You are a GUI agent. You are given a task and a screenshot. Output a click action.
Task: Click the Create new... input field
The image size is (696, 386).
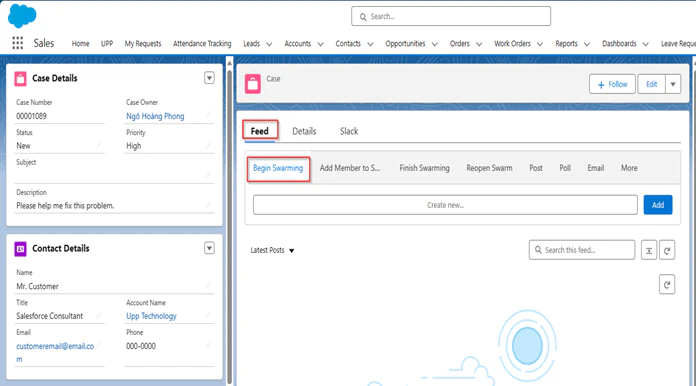coord(445,205)
